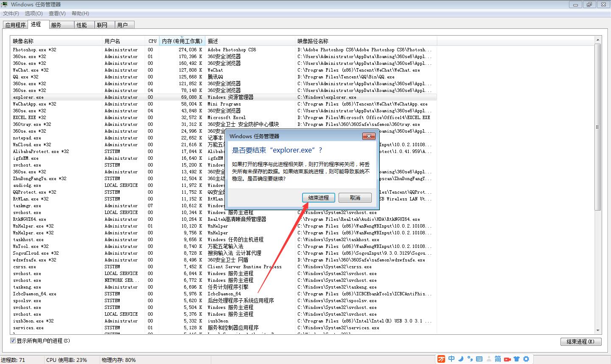
Task: Click the 结束进程(E) button below the list
Action: pos(581,342)
